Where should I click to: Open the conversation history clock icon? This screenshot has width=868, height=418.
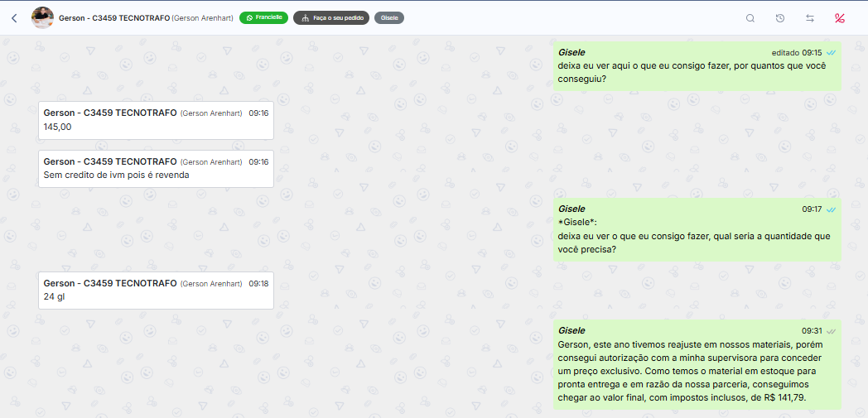780,18
